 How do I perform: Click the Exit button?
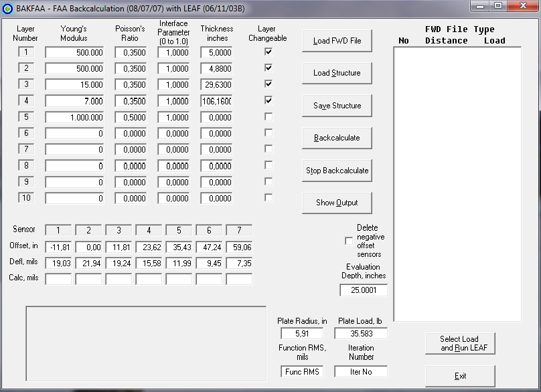click(x=460, y=376)
